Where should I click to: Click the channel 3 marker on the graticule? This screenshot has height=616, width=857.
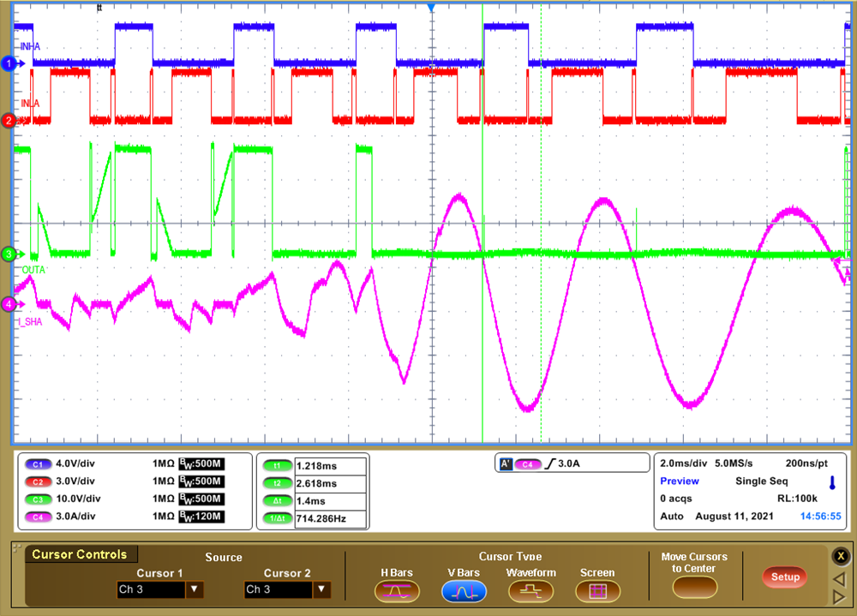8,254
